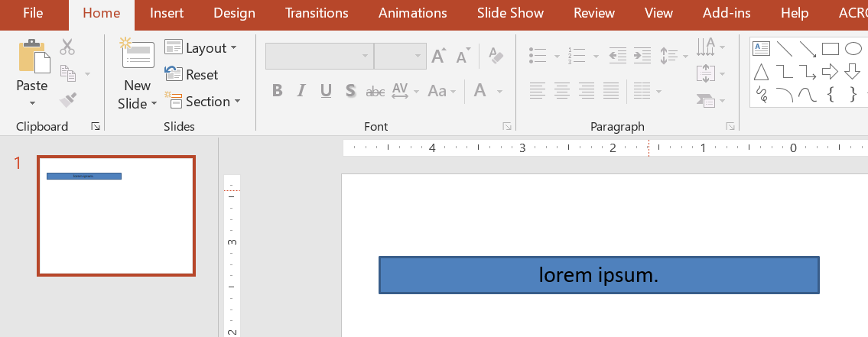Select the Format Painter brush
The image size is (868, 337).
coord(67,99)
